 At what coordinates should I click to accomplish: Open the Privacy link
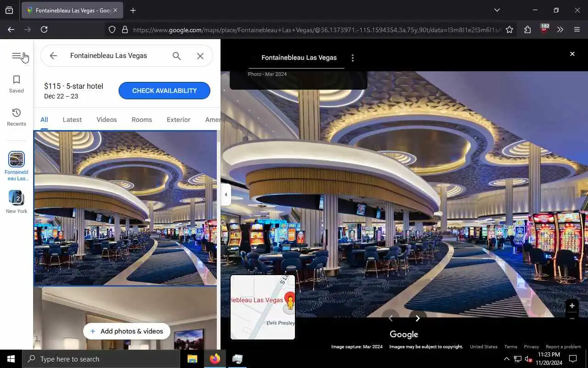(x=531, y=347)
